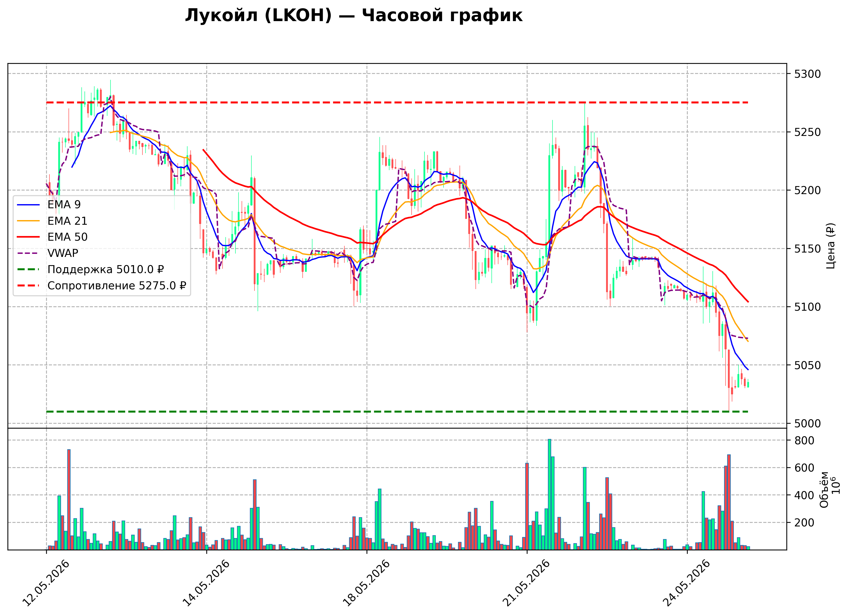
Task: Click the chart title "Лукойл (LKOH) — Часовой график"
Action: click(x=353, y=16)
